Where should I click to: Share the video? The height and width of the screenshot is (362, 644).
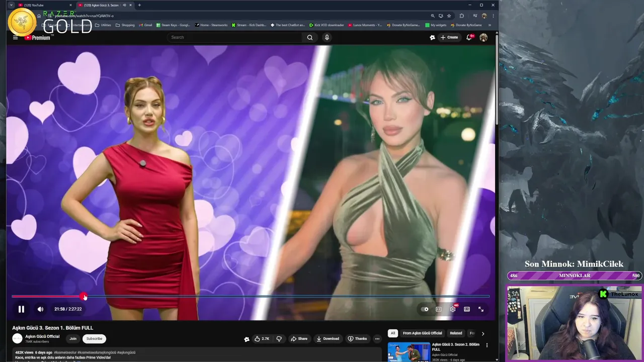pyautogui.click(x=299, y=339)
